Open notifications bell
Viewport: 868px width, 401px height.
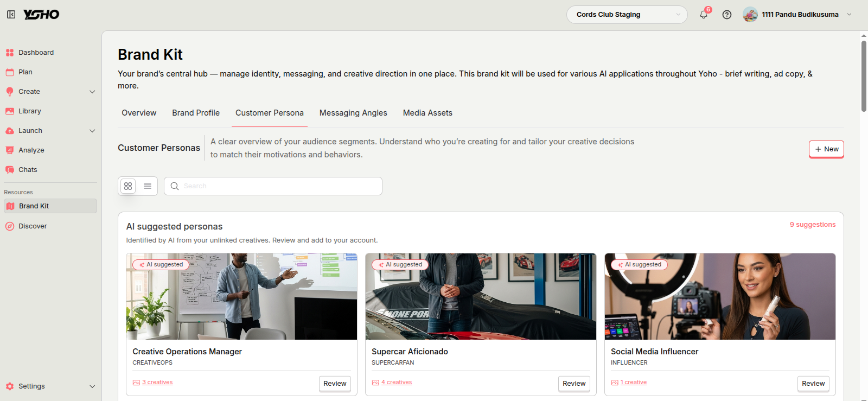click(704, 15)
